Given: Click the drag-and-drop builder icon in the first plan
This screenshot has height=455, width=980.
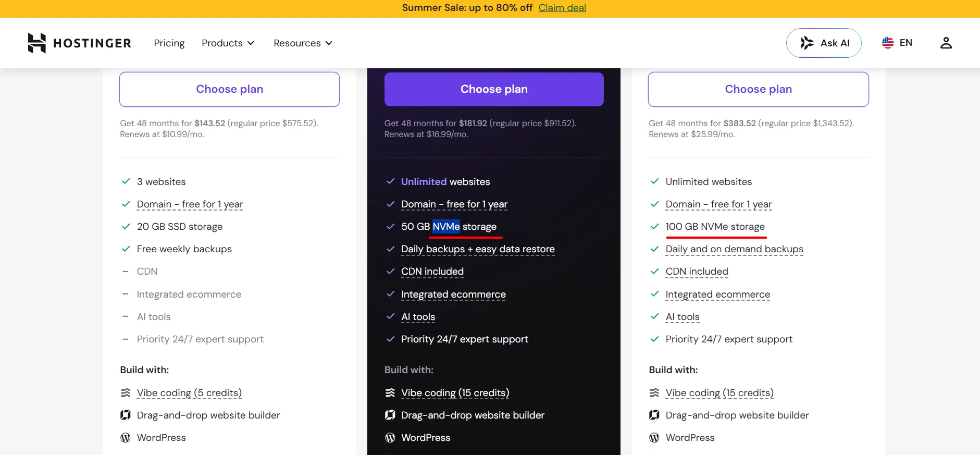Looking at the screenshot, I should 126,415.
